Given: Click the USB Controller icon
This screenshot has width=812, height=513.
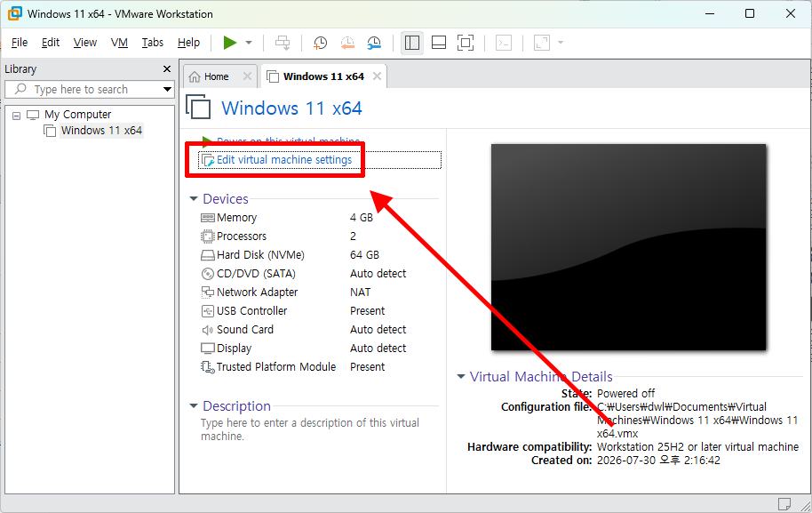Looking at the screenshot, I should (x=208, y=311).
